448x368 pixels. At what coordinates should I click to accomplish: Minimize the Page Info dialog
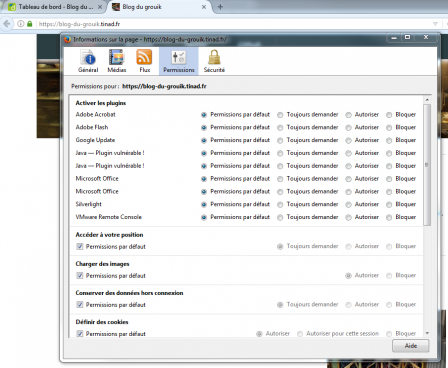point(394,38)
